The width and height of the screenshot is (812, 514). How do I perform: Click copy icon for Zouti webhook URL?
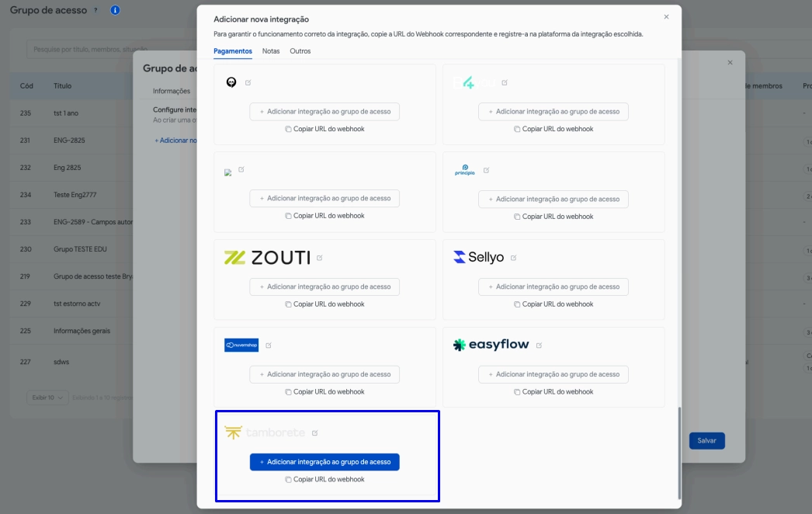[288, 304]
